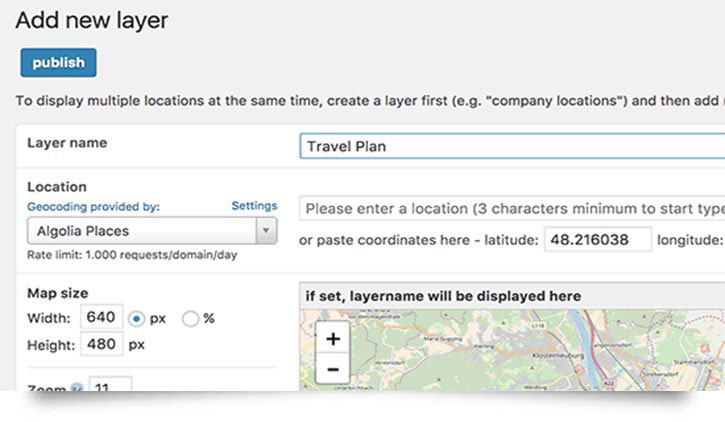This screenshot has height=422, width=725.
Task: Select px width unit radio
Action: 136,319
